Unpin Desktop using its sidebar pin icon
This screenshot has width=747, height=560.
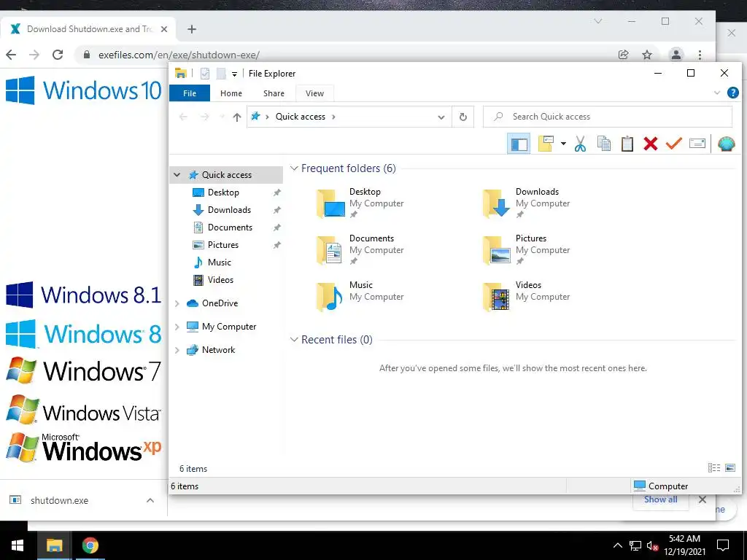(276, 192)
